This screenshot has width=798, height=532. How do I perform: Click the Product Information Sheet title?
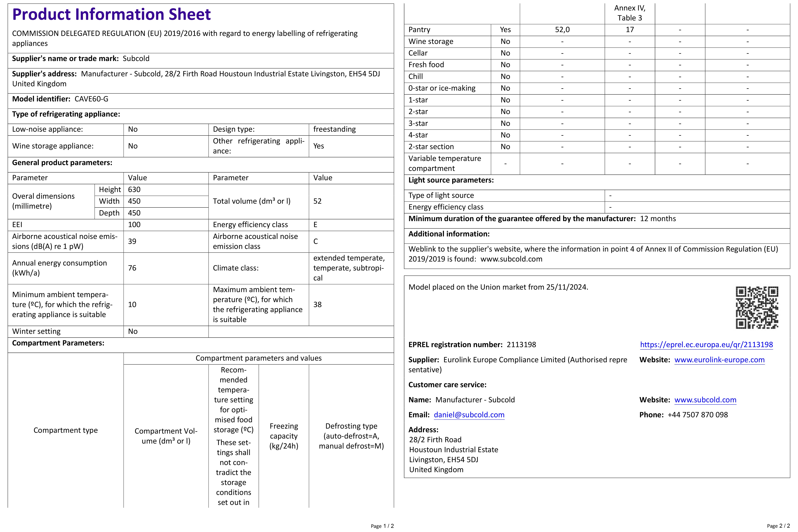[111, 15]
